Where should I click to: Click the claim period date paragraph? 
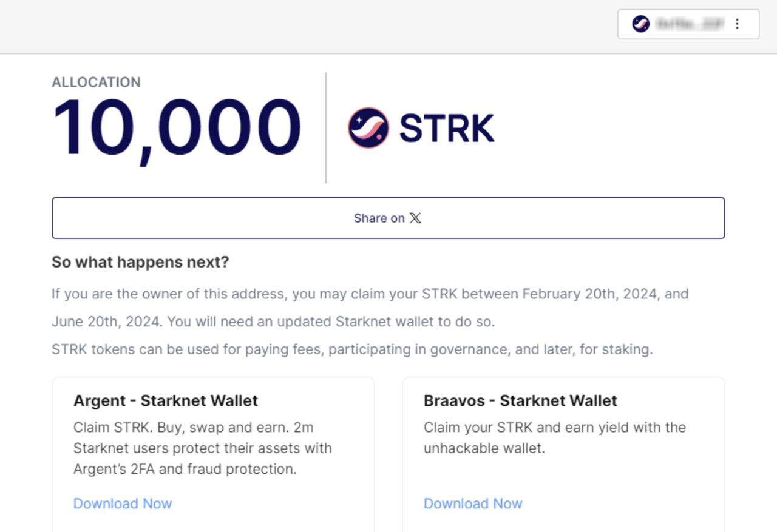point(370,308)
